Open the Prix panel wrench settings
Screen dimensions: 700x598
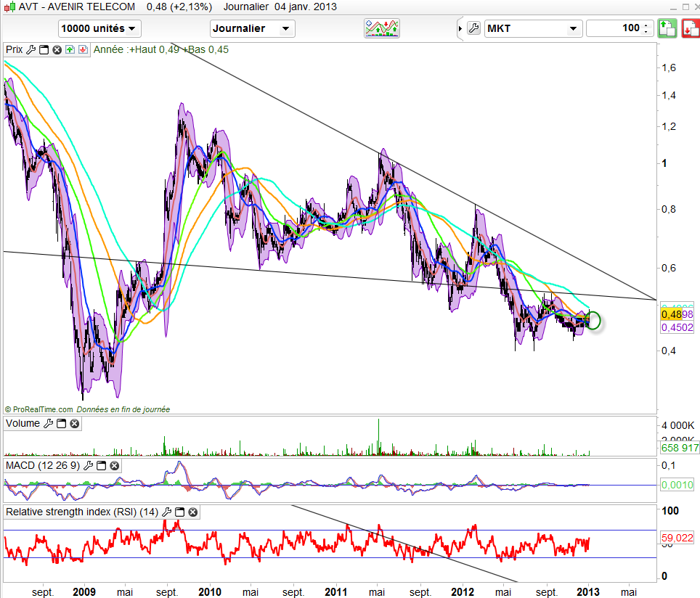tap(30, 49)
